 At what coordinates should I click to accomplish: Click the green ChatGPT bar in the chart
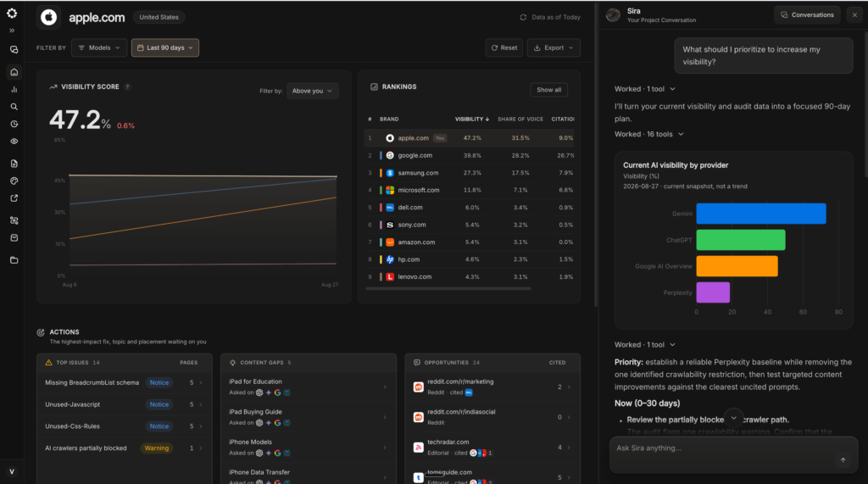[x=741, y=240]
